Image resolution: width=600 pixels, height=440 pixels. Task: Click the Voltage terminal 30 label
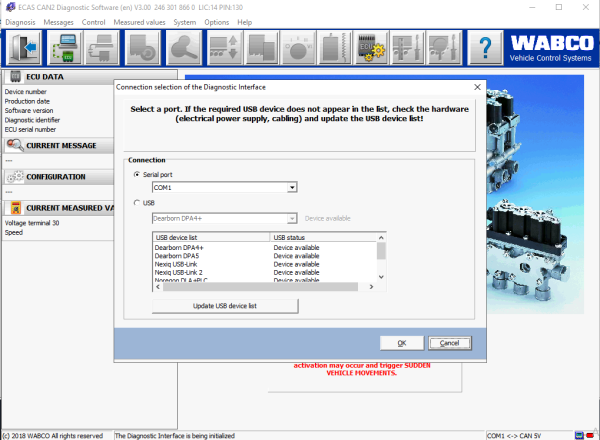[32, 223]
